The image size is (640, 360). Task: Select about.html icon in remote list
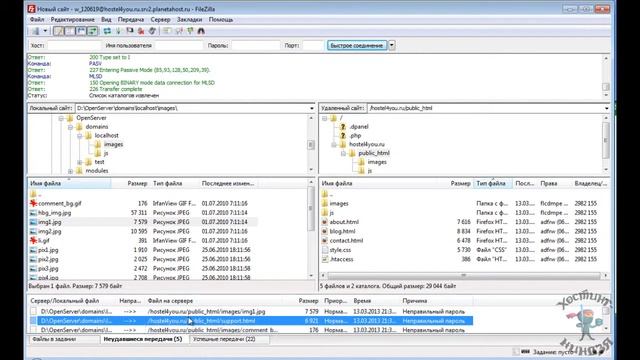[x=324, y=222]
